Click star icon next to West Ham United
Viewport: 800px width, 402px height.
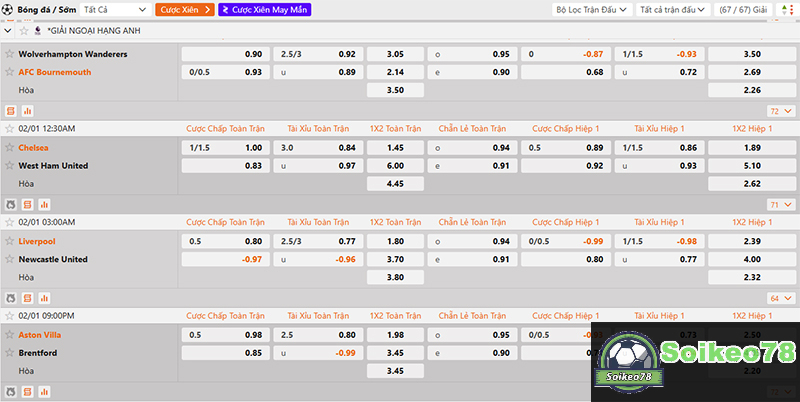[x=10, y=165]
